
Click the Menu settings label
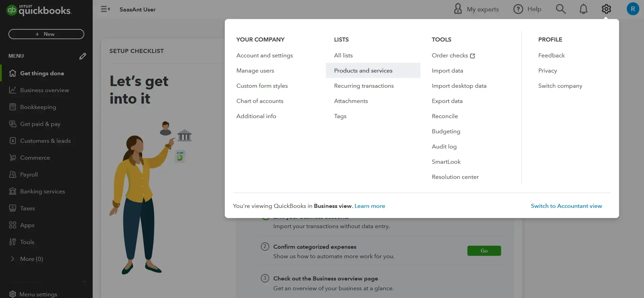pos(38,294)
